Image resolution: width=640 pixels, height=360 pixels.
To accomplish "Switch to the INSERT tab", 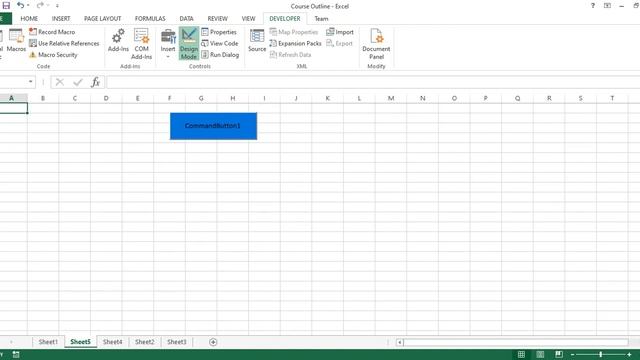I will pyautogui.click(x=61, y=19).
